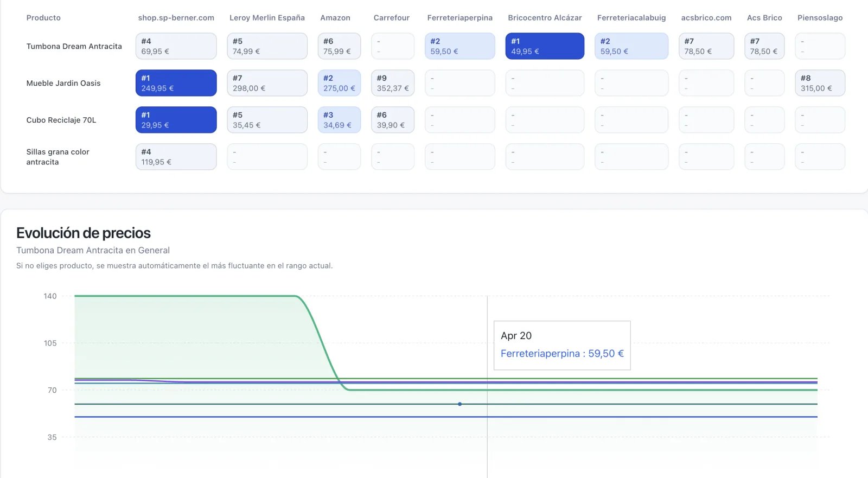Open the acsbrico.com #7 78,50 € cell
The image size is (868, 478).
[x=706, y=46]
